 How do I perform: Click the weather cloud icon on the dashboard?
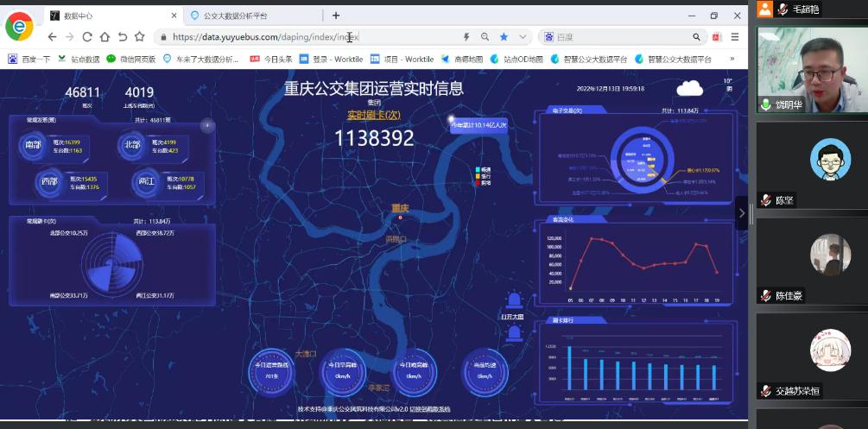(689, 88)
